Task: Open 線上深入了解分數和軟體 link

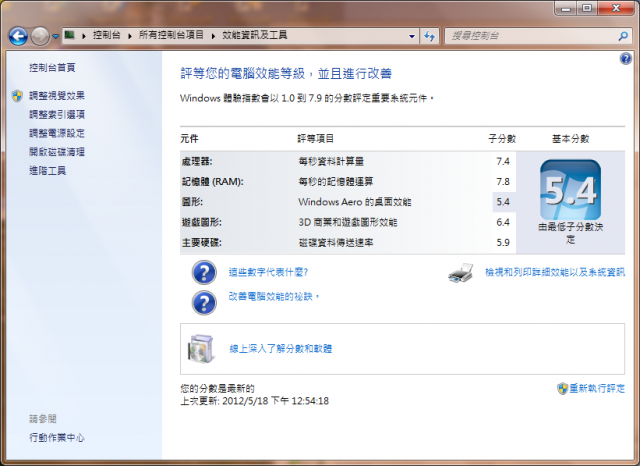Action: tap(280, 349)
